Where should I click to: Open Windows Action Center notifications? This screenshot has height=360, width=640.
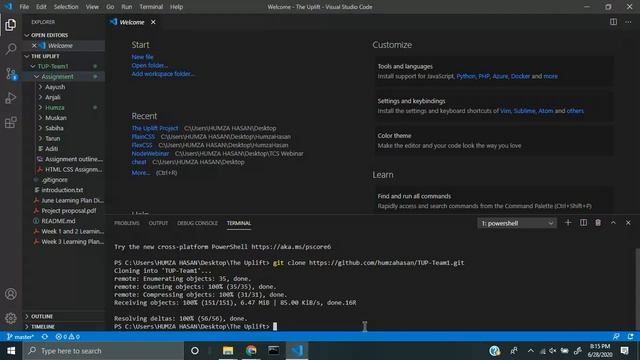624,351
